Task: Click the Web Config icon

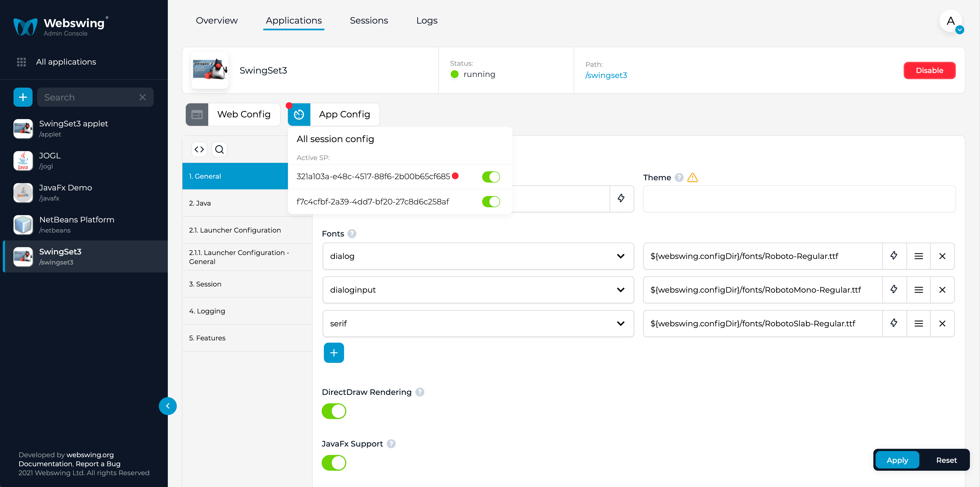Action: point(197,114)
